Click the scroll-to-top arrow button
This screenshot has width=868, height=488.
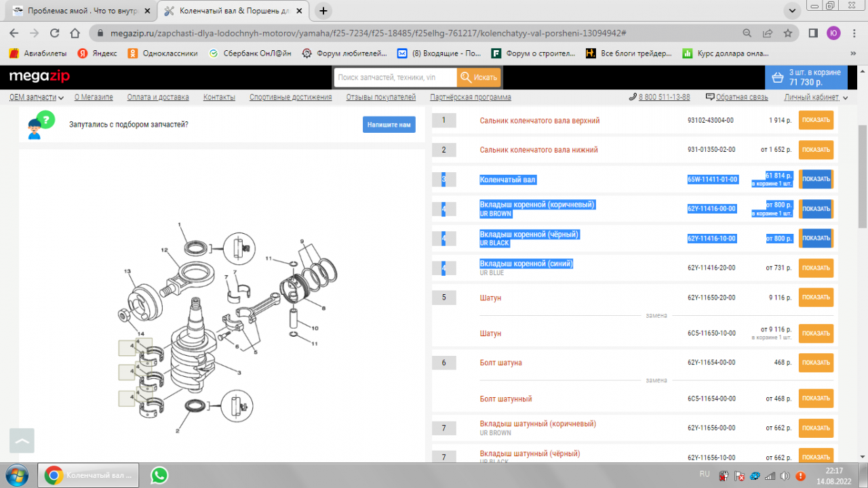22,441
